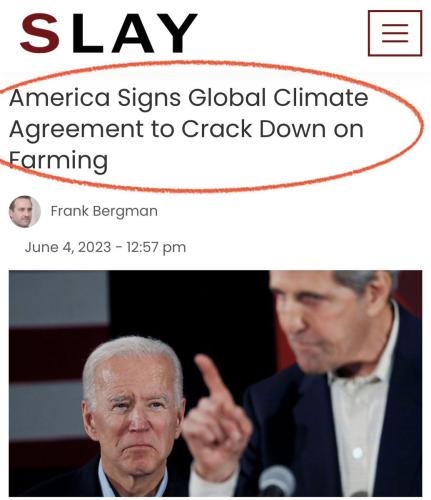Click the microphone in the article photo
This screenshot has width=431, height=500.
276,480
